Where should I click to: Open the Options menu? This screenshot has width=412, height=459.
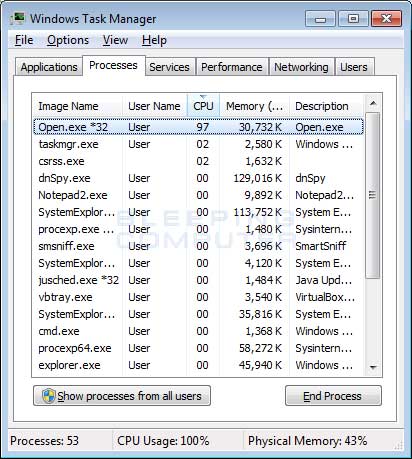pos(68,40)
